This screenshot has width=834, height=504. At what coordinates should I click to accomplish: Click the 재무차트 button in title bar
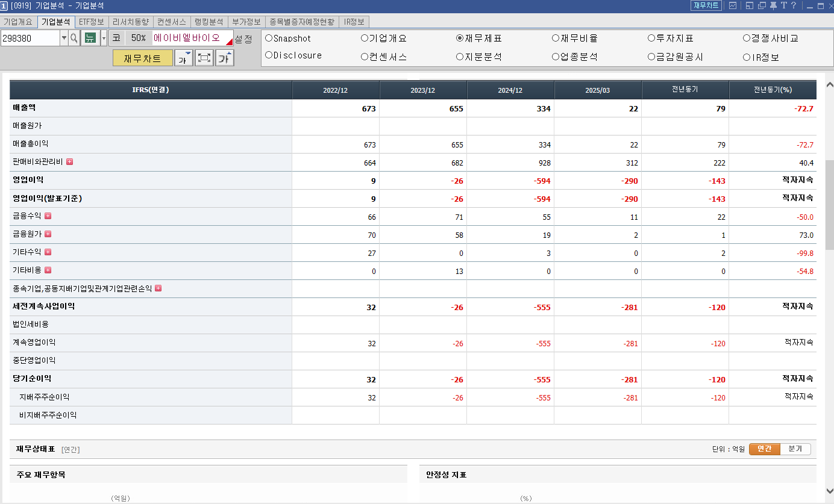tap(706, 5)
